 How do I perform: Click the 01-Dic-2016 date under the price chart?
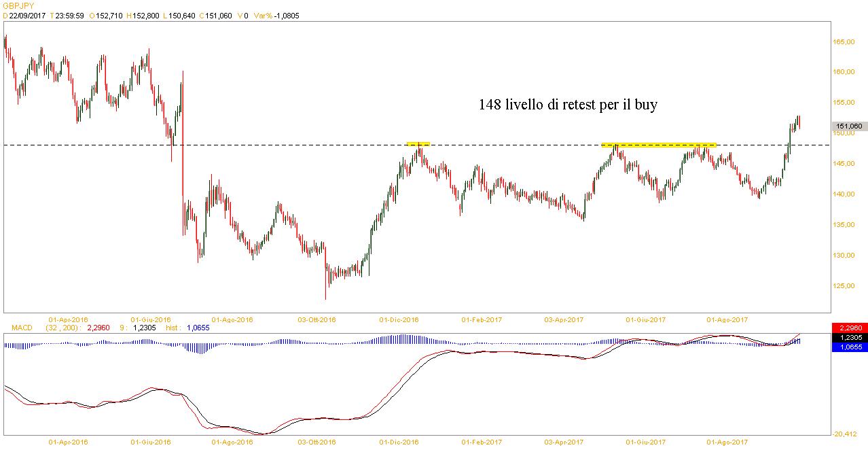click(x=399, y=319)
